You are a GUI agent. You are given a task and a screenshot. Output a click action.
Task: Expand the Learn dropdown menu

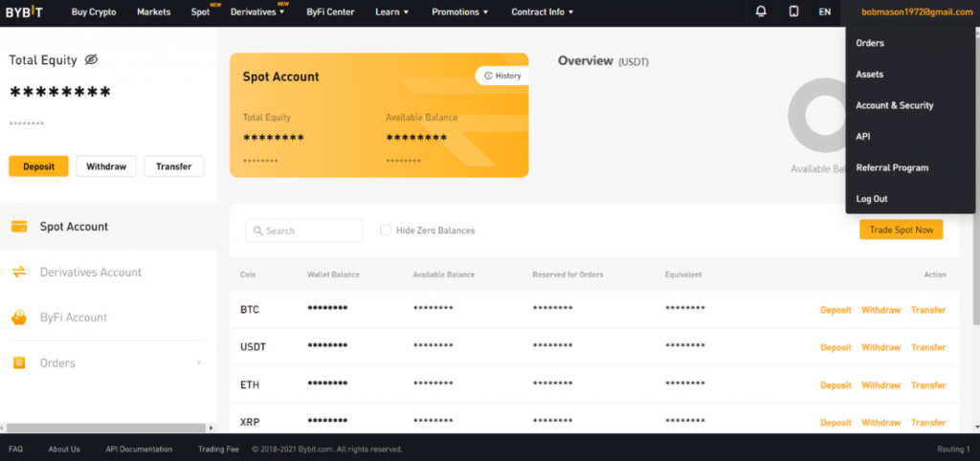391,11
